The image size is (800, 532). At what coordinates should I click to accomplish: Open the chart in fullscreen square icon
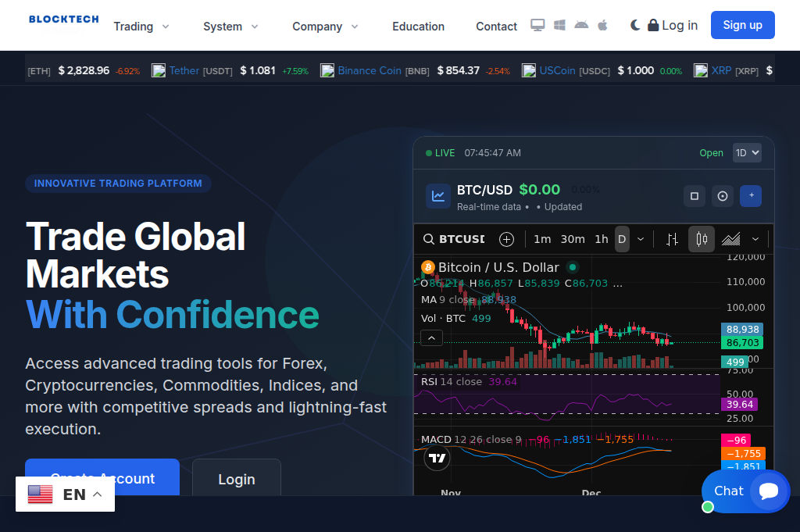[x=694, y=196]
